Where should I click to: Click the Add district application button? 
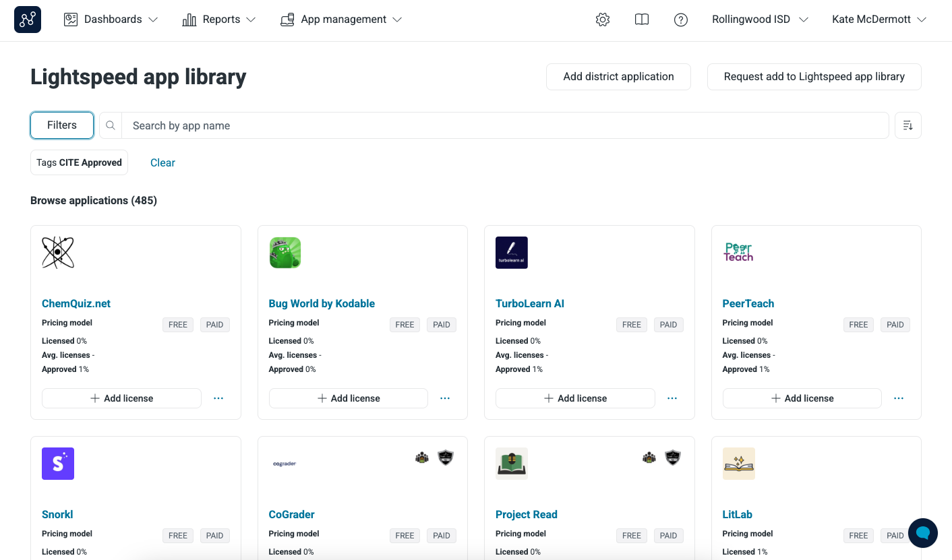pyautogui.click(x=618, y=76)
